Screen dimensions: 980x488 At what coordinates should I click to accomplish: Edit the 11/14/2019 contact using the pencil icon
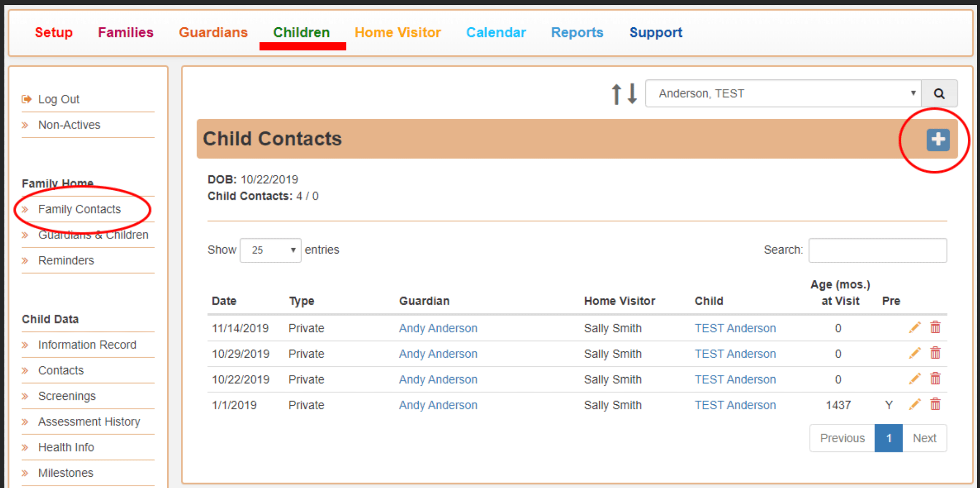pyautogui.click(x=915, y=327)
